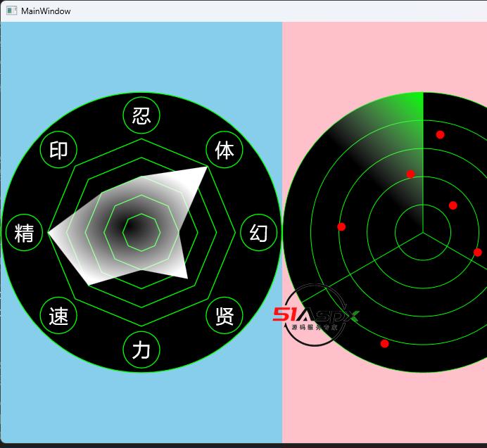Click the 力 circle at chart bottom
This screenshot has width=487, height=448.
[x=141, y=349]
